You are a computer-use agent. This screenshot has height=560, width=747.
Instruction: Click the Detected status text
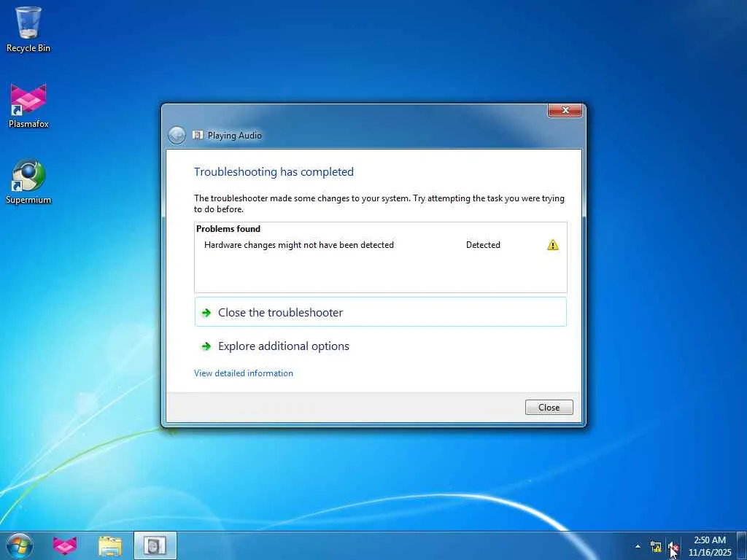click(x=483, y=245)
